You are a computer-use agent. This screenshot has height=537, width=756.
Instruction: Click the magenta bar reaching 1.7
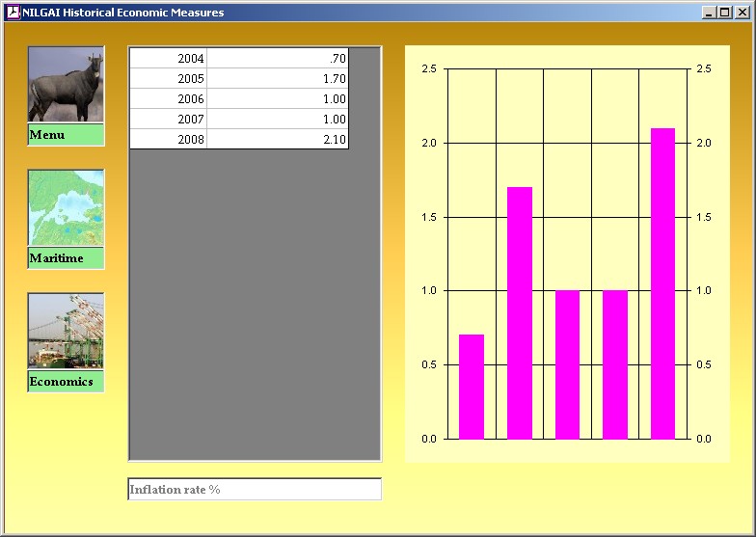click(x=520, y=313)
